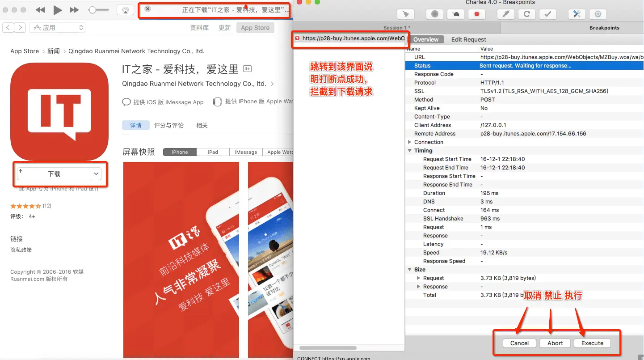
Task: Select the Overview tab
Action: (426, 39)
